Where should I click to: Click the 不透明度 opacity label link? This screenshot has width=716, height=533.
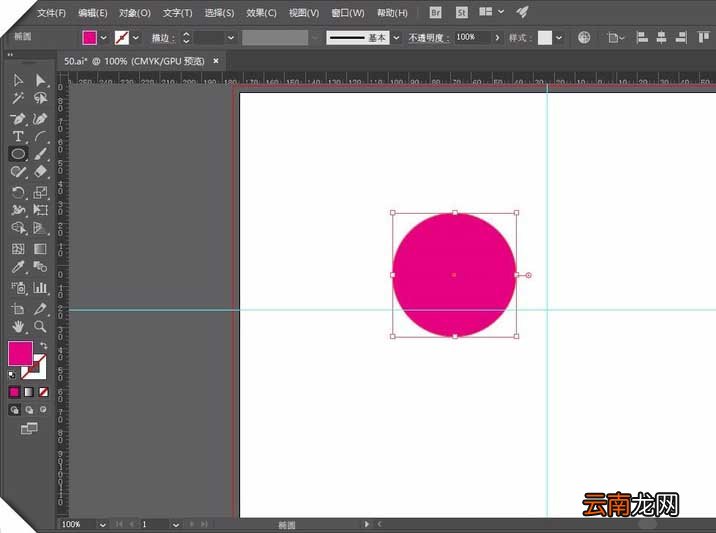coord(427,37)
